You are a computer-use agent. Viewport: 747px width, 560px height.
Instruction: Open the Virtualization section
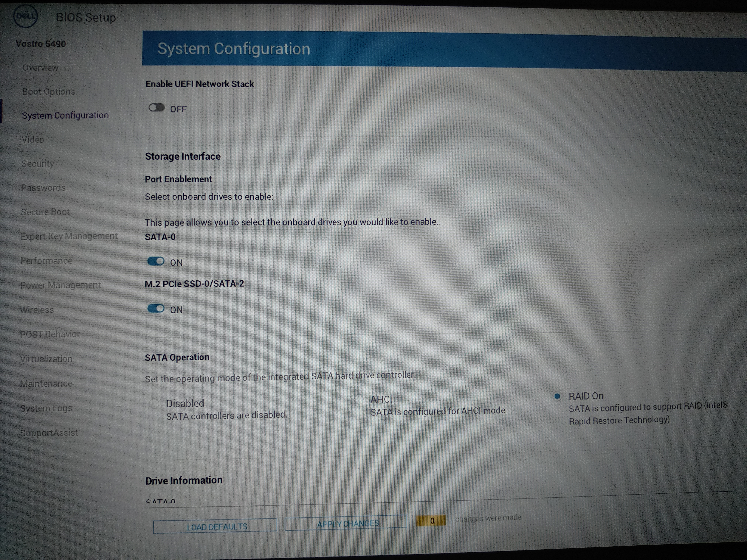(x=46, y=359)
